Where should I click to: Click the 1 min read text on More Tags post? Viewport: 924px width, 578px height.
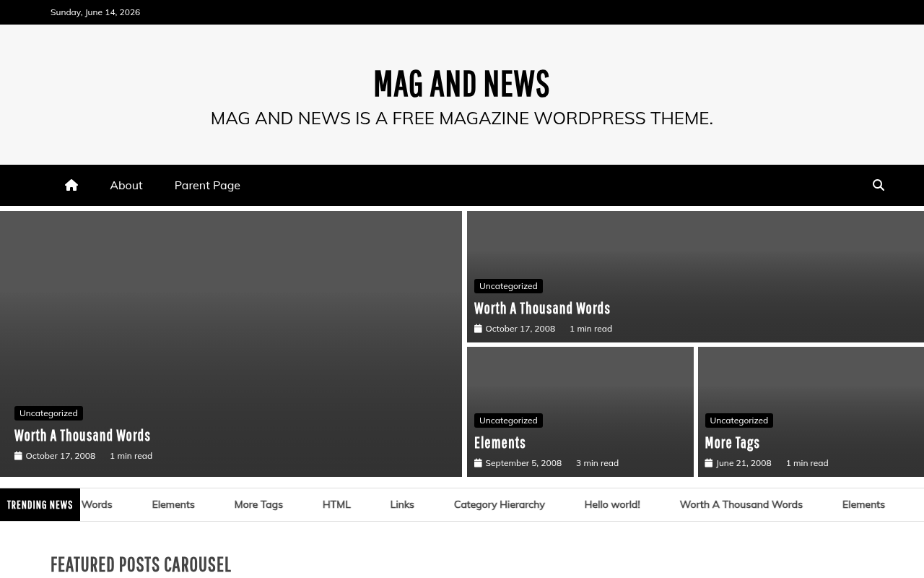tap(807, 463)
